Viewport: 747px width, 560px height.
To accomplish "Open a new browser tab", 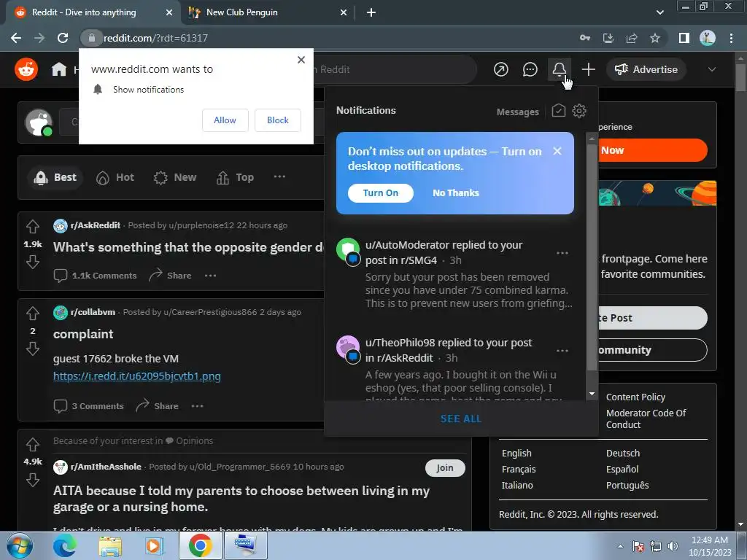I will (371, 12).
